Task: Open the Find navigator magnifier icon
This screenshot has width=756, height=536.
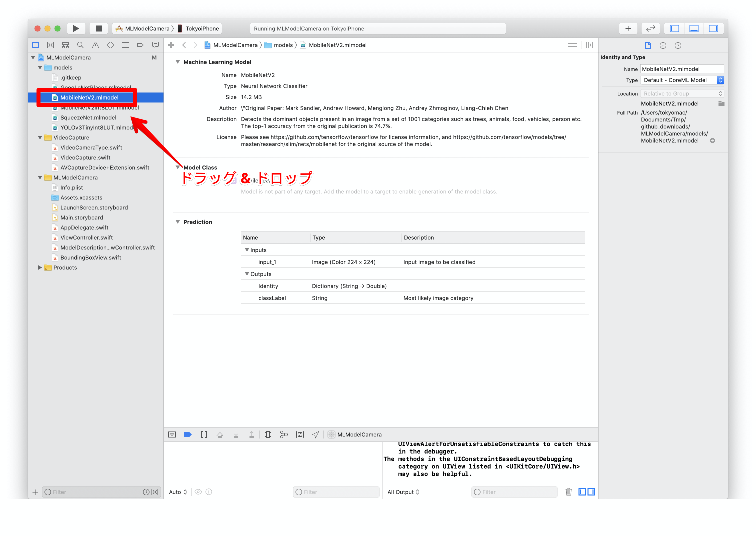Action: coord(80,45)
